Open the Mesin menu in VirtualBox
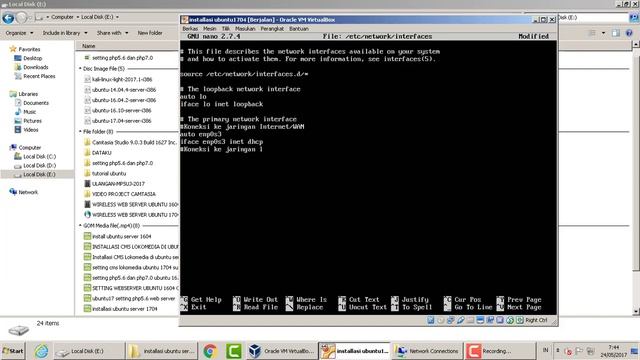Screen dimensions: 640x360 tap(209, 29)
